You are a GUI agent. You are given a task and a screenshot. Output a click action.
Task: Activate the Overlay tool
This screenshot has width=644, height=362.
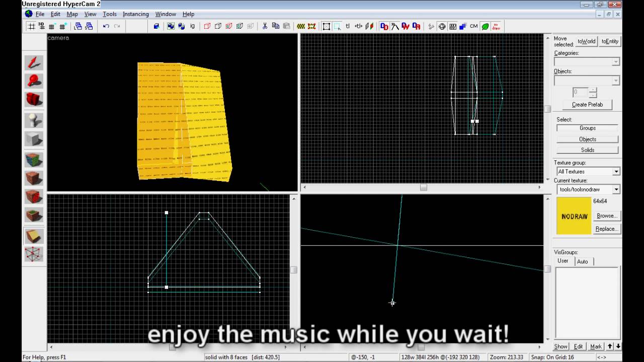(x=34, y=215)
